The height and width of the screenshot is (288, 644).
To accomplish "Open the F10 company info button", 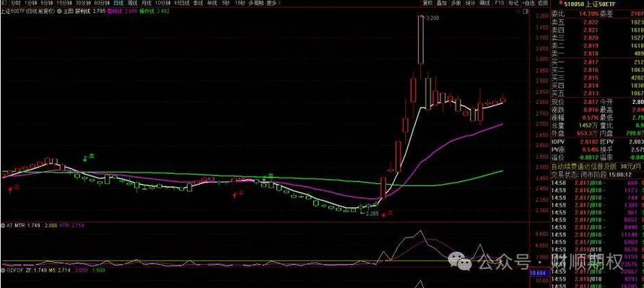I will (500, 3).
